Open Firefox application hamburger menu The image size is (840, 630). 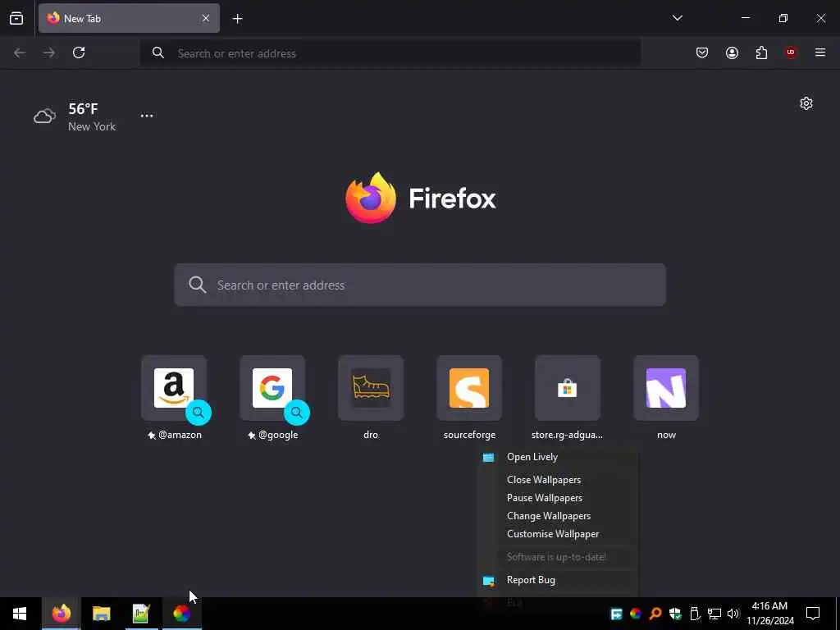click(820, 52)
